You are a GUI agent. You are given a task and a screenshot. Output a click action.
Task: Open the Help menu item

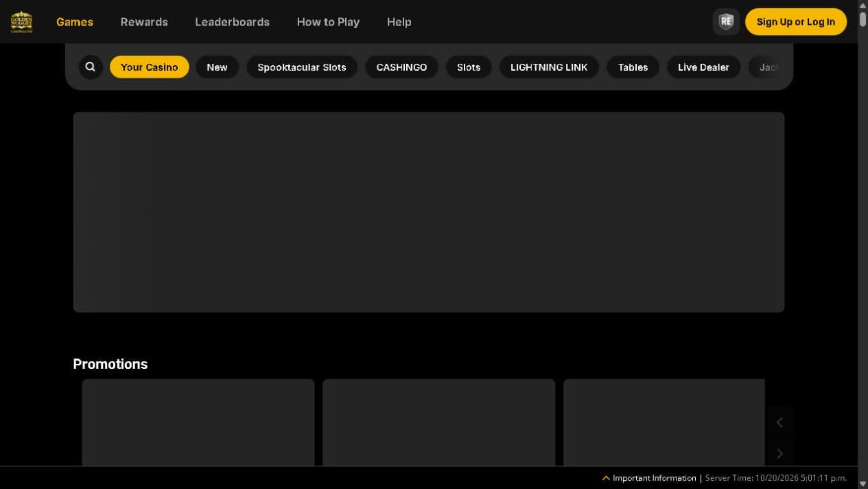click(399, 22)
